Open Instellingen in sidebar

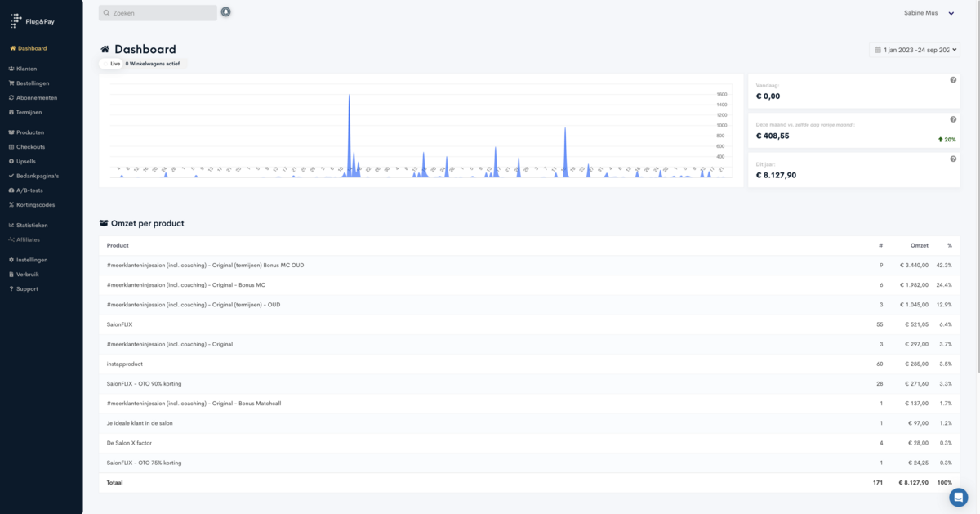tap(28, 260)
